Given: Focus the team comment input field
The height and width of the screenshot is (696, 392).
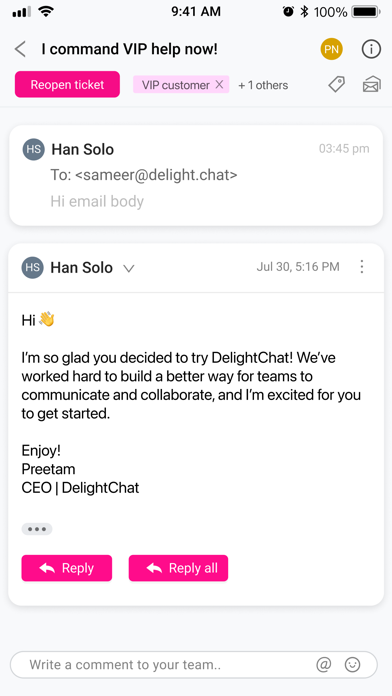Looking at the screenshot, I should pos(194,664).
